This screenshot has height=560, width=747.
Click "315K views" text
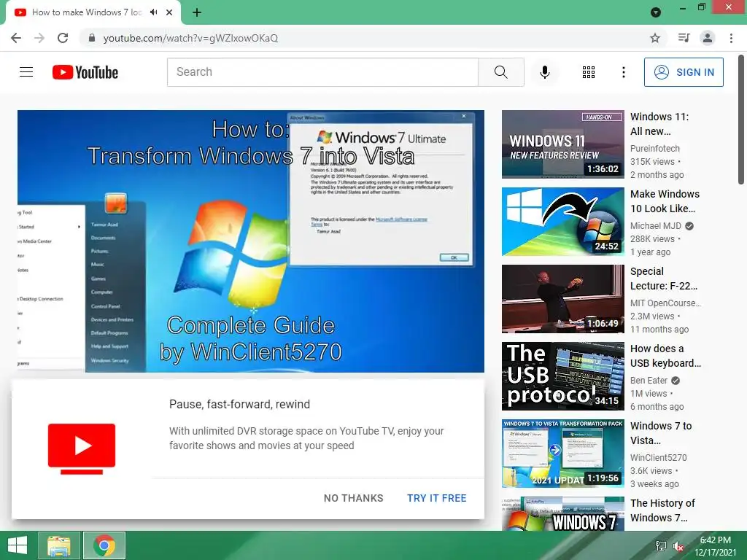(652, 161)
